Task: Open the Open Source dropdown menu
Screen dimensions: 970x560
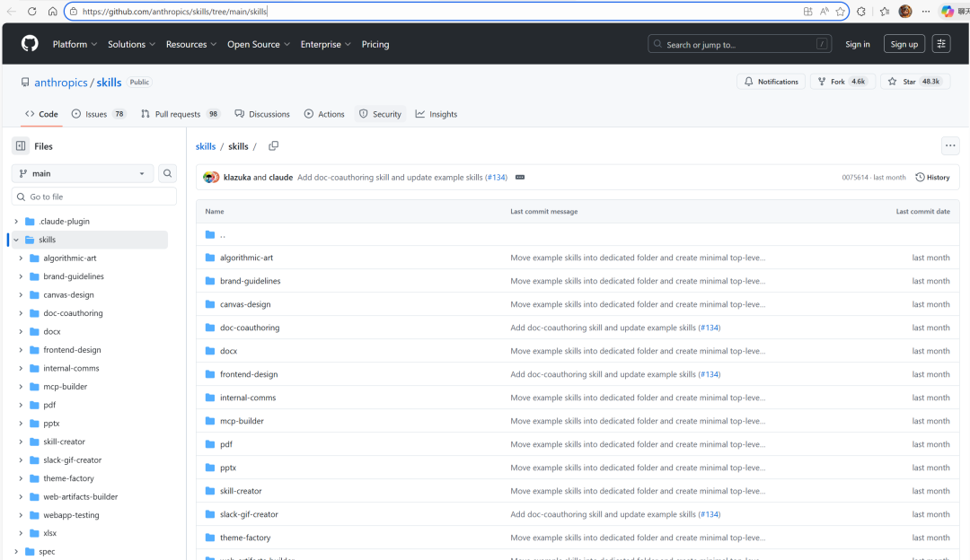Action: (259, 45)
